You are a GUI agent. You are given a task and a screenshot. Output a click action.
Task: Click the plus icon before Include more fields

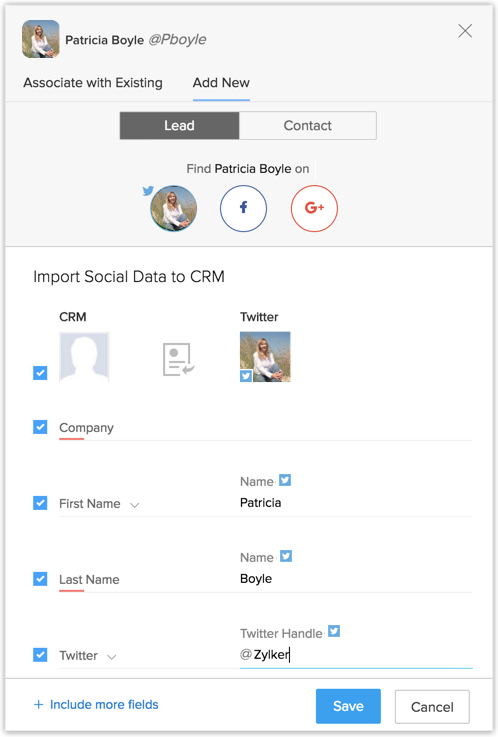(39, 705)
